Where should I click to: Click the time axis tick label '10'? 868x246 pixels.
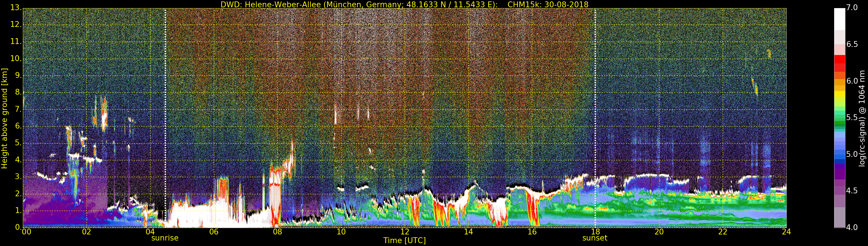[x=341, y=232]
